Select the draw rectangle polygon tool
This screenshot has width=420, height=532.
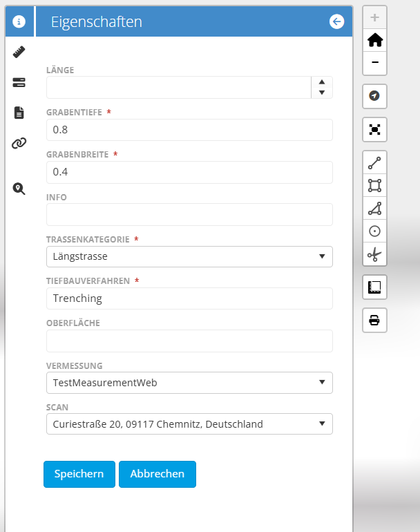pos(374,185)
